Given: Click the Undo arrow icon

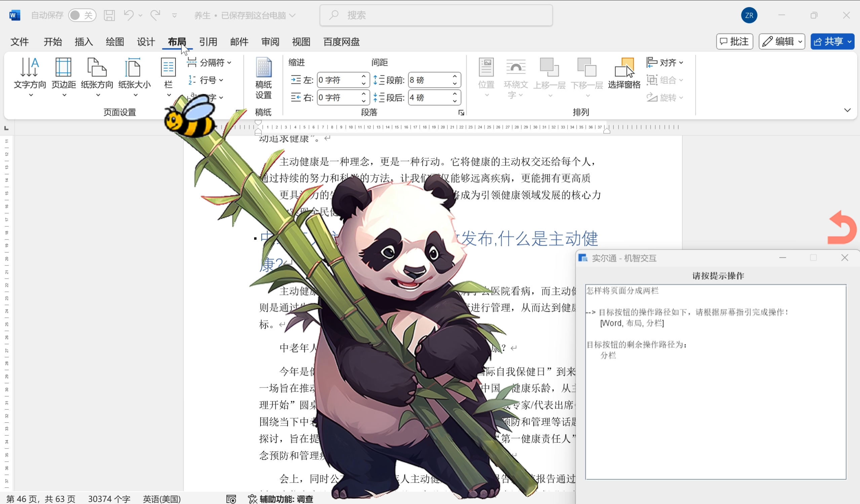Looking at the screenshot, I should 129,15.
